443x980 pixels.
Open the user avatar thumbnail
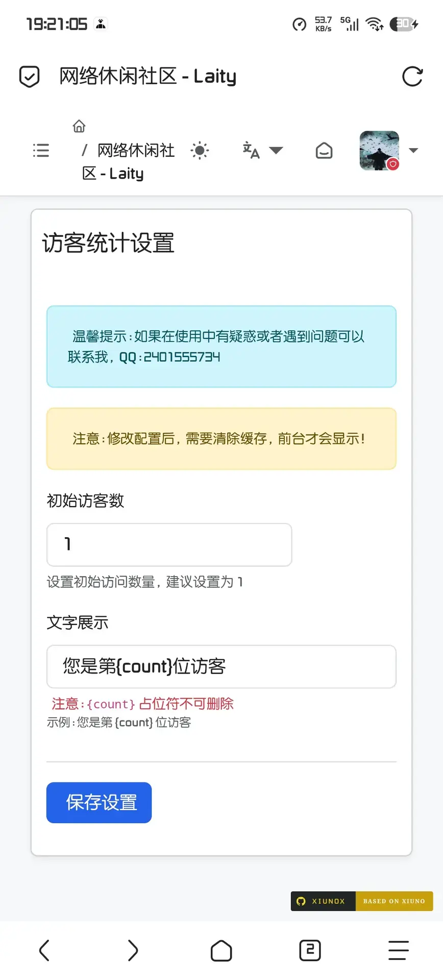point(379,150)
